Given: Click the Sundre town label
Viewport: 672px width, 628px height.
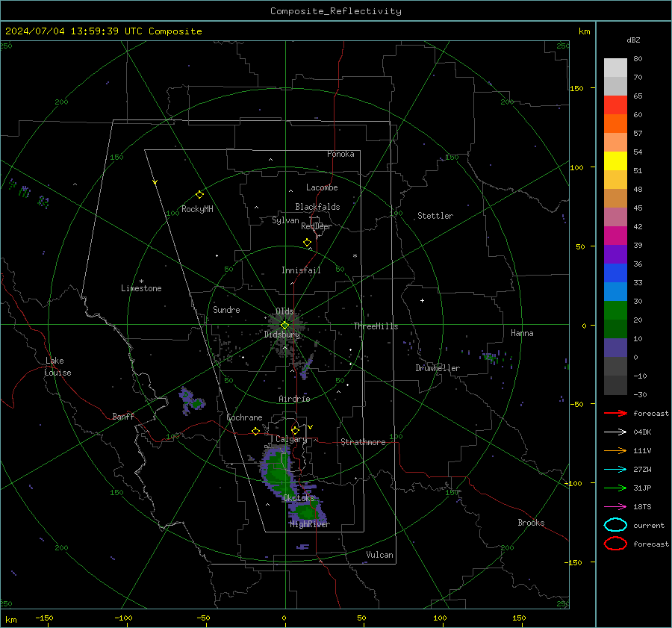Looking at the screenshot, I should coord(226,309).
